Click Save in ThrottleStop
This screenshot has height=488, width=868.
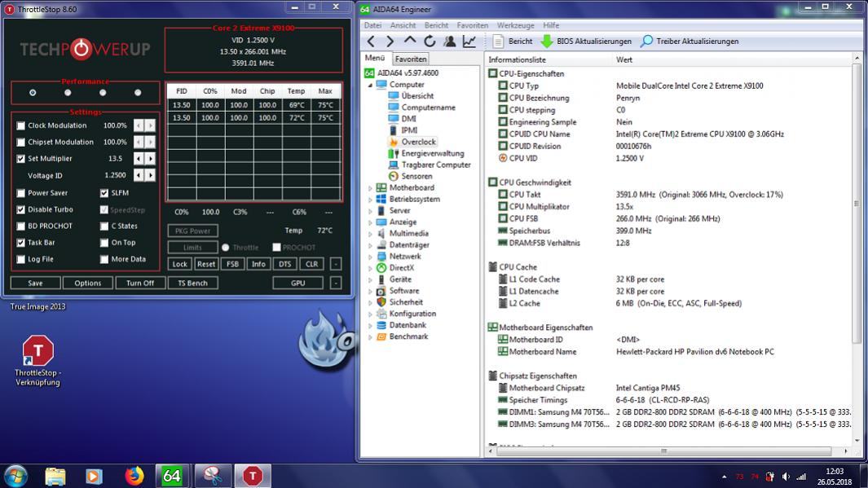pos(35,283)
